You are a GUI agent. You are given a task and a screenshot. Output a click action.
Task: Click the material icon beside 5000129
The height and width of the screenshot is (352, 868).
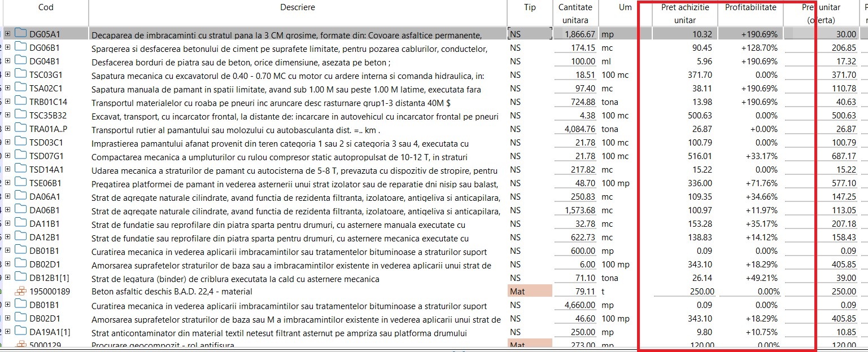21,345
